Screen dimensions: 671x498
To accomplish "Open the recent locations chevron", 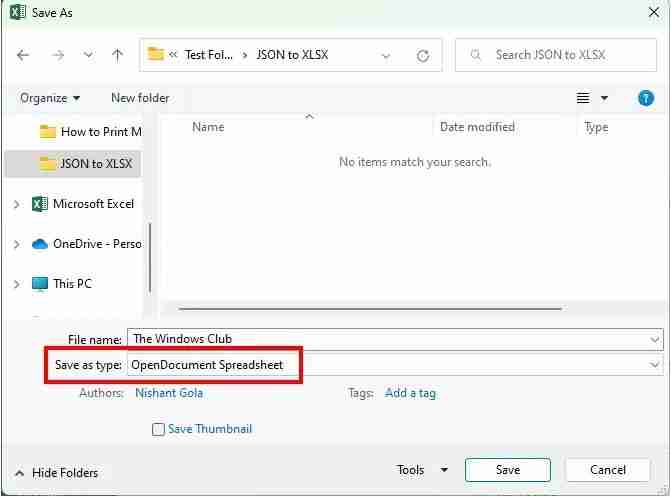I will 88,55.
